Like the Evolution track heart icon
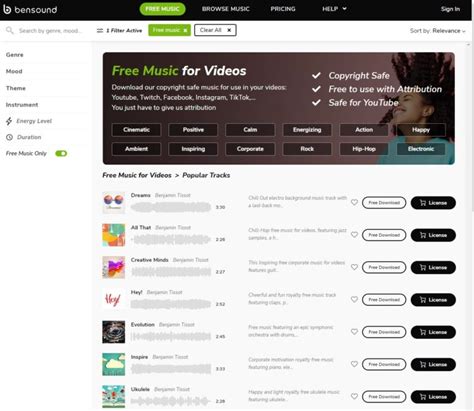The width and height of the screenshot is (474, 411). [354, 332]
